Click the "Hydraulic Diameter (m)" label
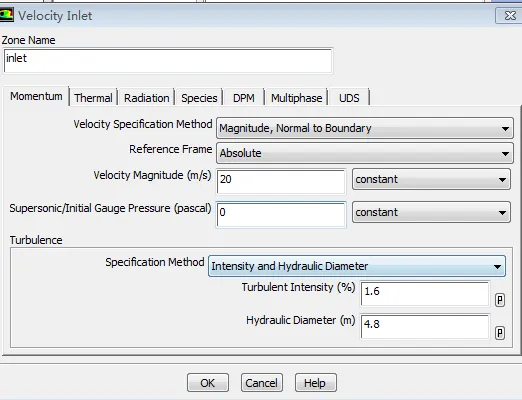Image resolution: width=522 pixels, height=400 pixels. (301, 320)
